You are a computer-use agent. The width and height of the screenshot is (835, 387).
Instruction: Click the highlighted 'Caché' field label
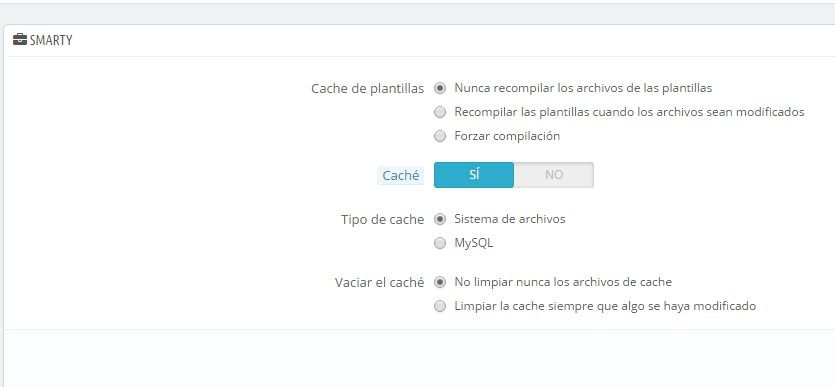pos(400,176)
